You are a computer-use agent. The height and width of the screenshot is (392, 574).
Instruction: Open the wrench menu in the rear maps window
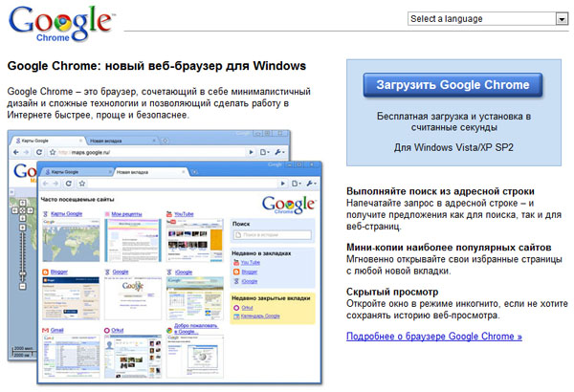[280, 152]
